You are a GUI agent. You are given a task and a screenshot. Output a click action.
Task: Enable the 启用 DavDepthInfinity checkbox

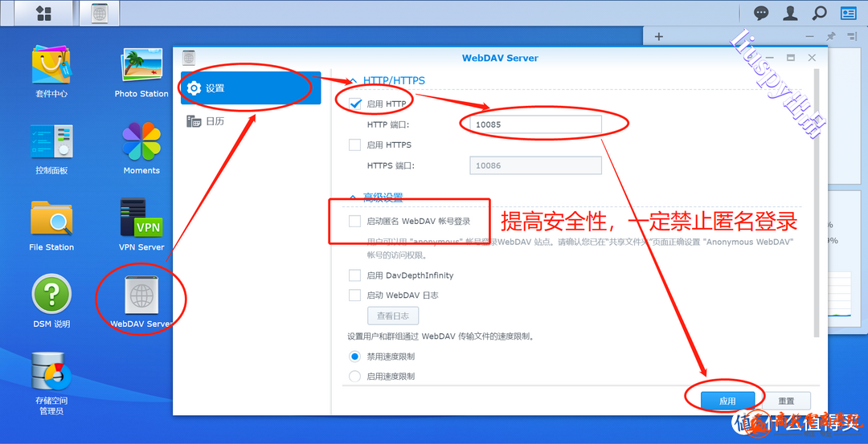click(355, 275)
